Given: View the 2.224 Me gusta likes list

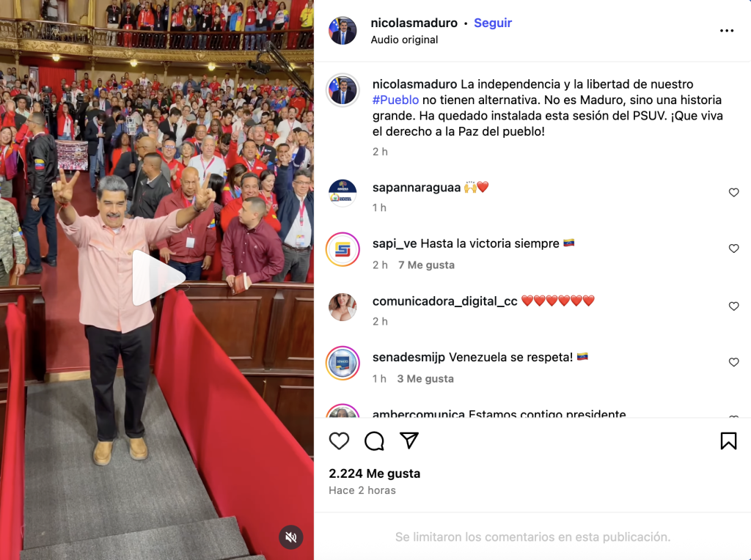Looking at the screenshot, I should coord(375,474).
